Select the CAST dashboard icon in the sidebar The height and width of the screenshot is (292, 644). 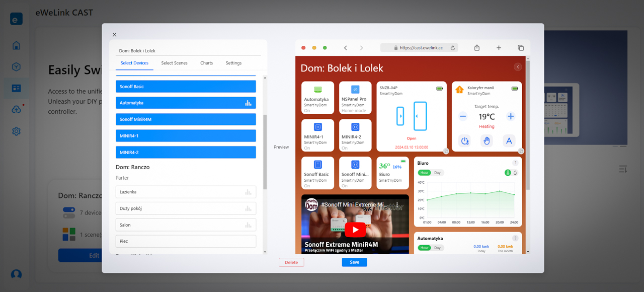16,88
